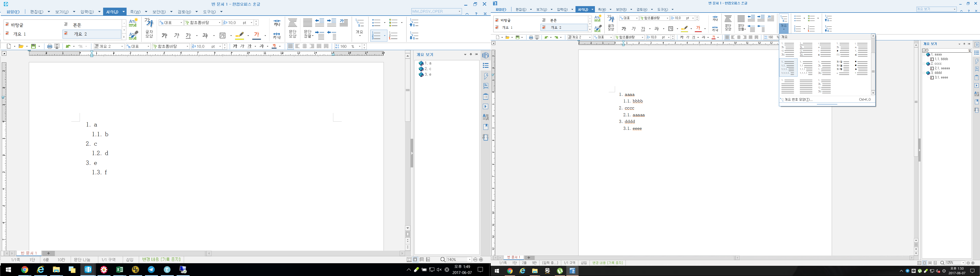Open the 160 % line spacing dropdown in left window
Image resolution: width=980 pixels, height=276 pixels.
(360, 47)
